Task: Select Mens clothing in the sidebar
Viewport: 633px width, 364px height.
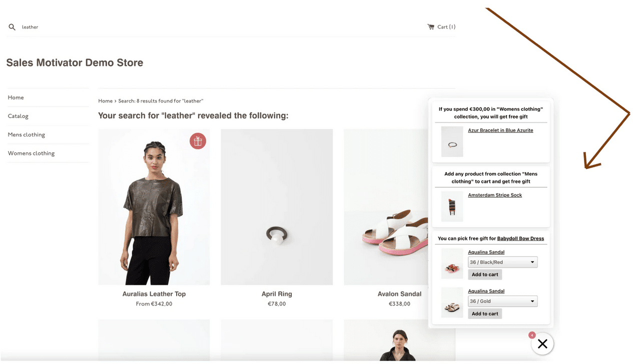Action: (27, 134)
